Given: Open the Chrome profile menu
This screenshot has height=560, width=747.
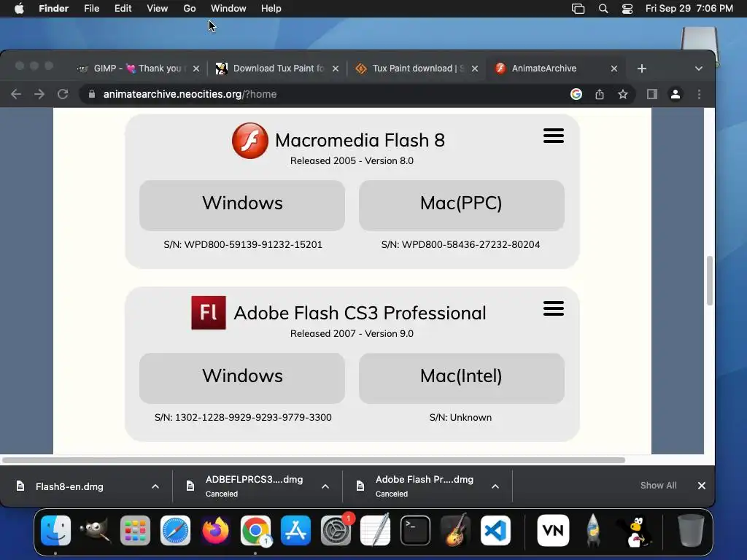Looking at the screenshot, I should tap(675, 94).
